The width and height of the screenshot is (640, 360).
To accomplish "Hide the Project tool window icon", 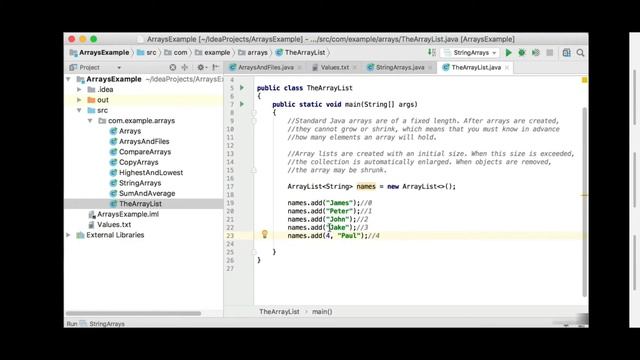I will tap(216, 67).
